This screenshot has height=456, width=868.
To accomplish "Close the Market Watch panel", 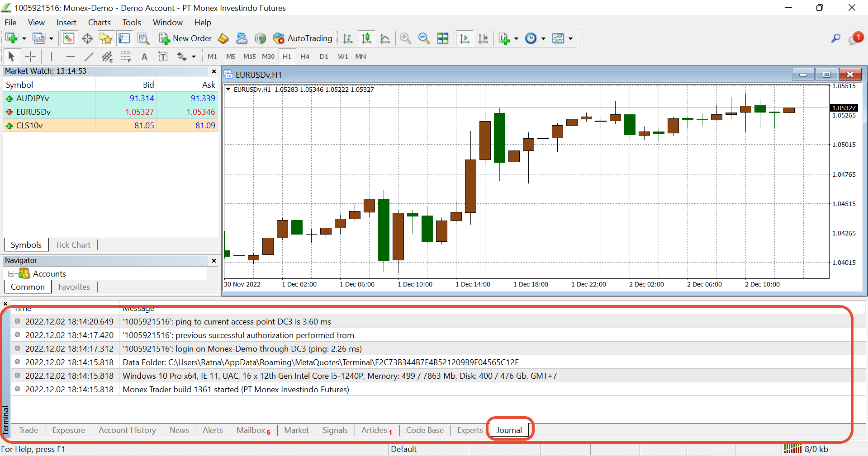I will click(x=214, y=71).
